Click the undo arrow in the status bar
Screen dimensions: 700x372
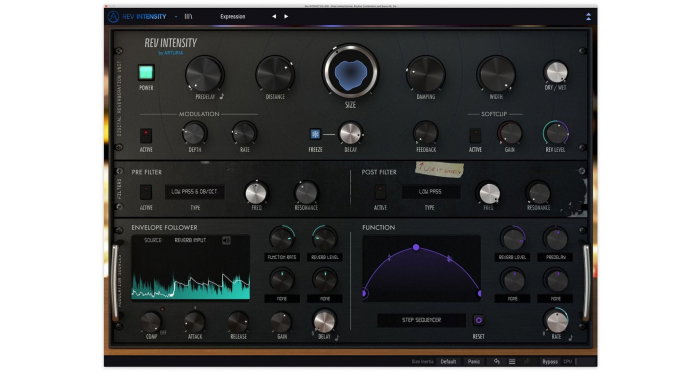497,361
